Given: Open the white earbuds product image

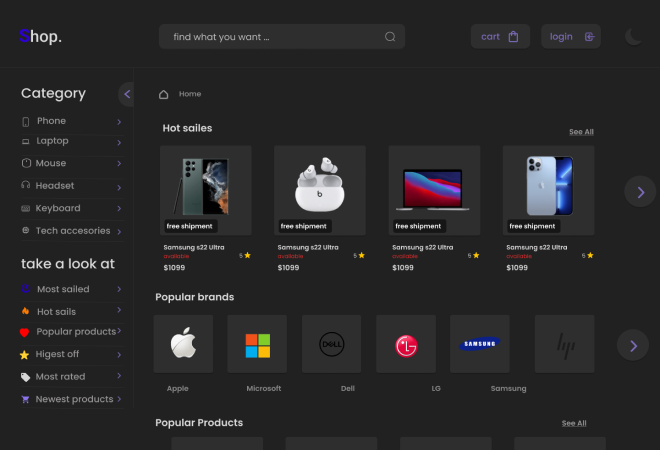Looking at the screenshot, I should click(320, 184).
